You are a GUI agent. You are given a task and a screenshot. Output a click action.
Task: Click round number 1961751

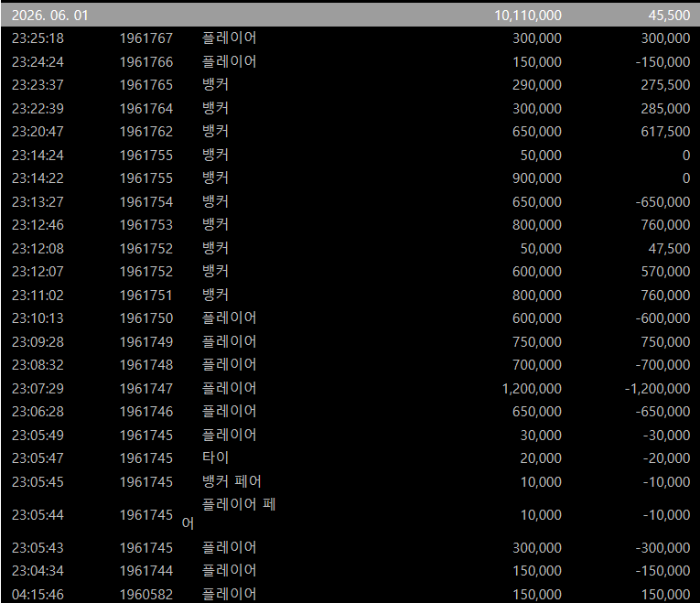[146, 295]
